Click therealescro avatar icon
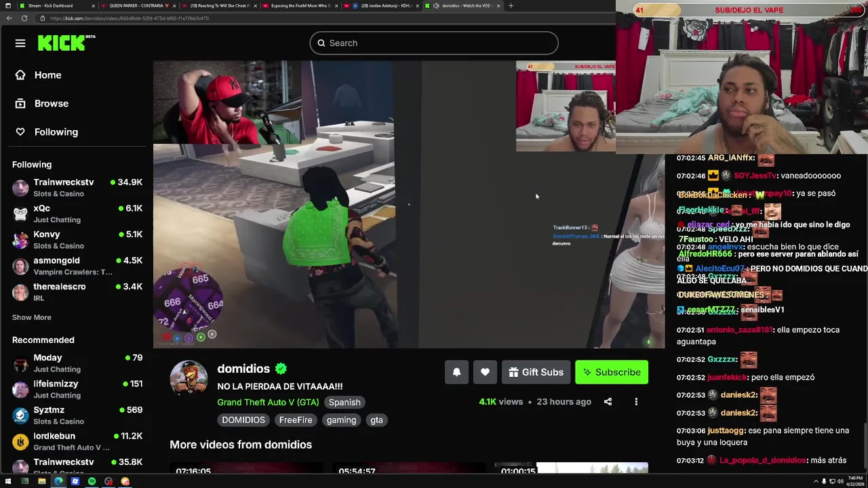The image size is (868, 488). (21, 292)
